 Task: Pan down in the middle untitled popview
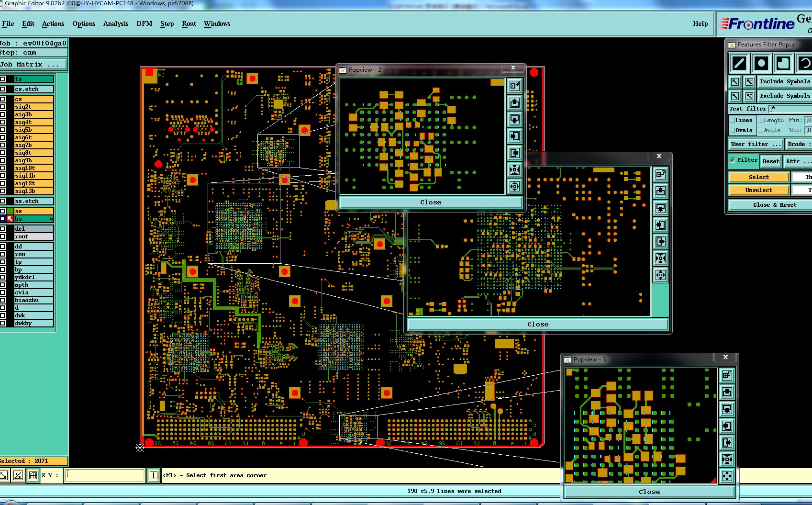click(x=660, y=208)
